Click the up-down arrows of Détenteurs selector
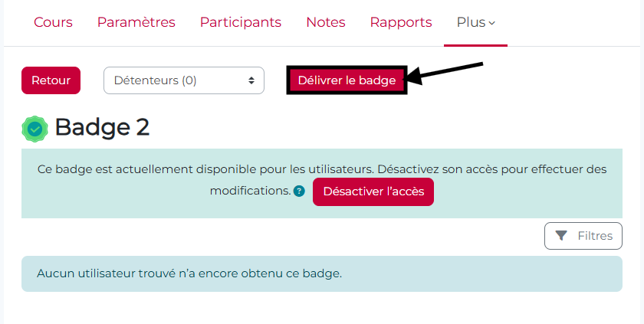 (x=251, y=80)
